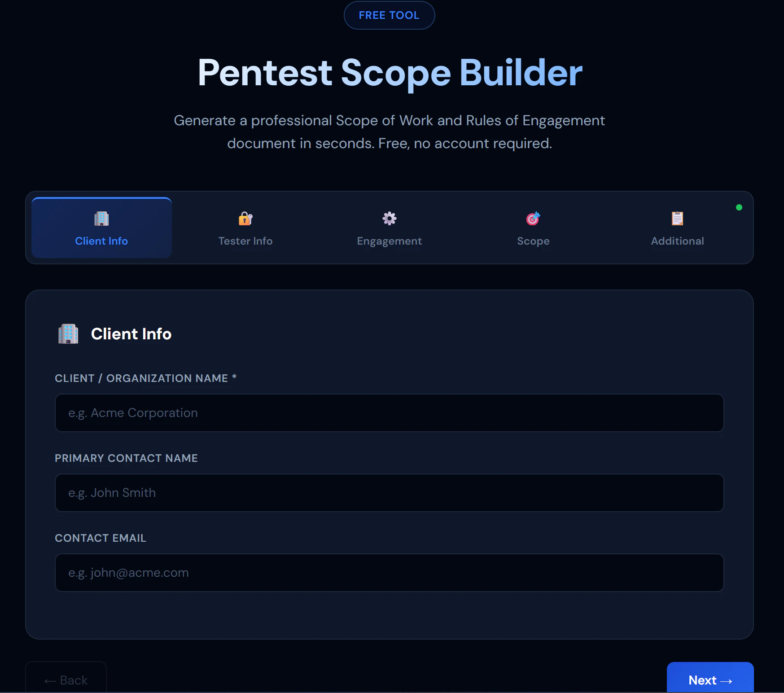The height and width of the screenshot is (693, 784).
Task: Click the FREE TOOL badge
Action: click(x=389, y=15)
